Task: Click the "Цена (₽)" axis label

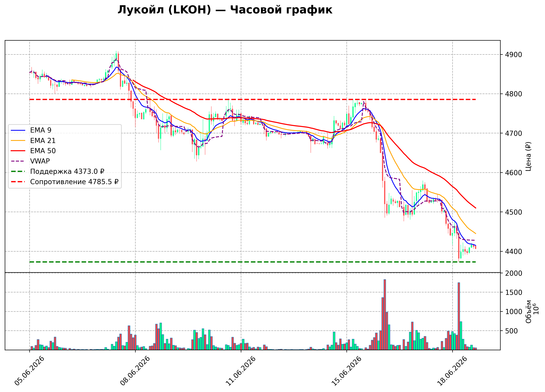Action: click(528, 156)
